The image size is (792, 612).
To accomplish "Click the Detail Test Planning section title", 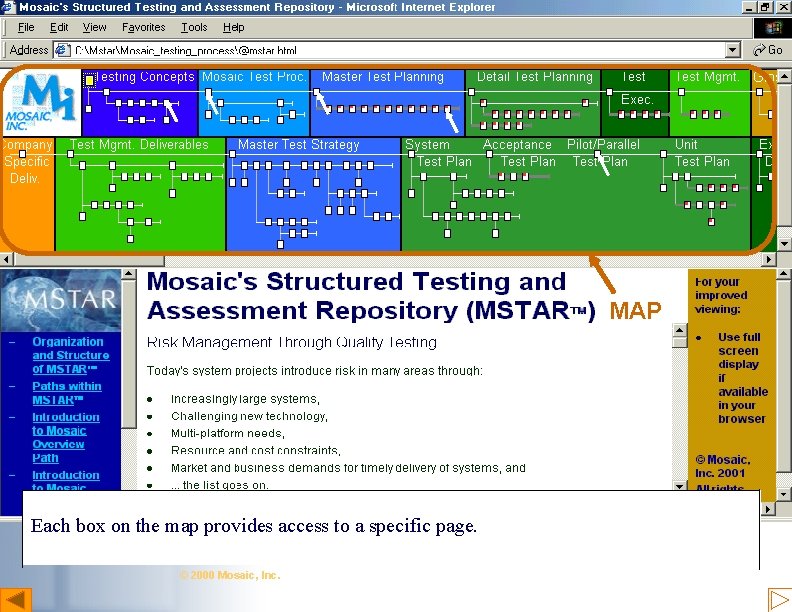I will coord(534,77).
